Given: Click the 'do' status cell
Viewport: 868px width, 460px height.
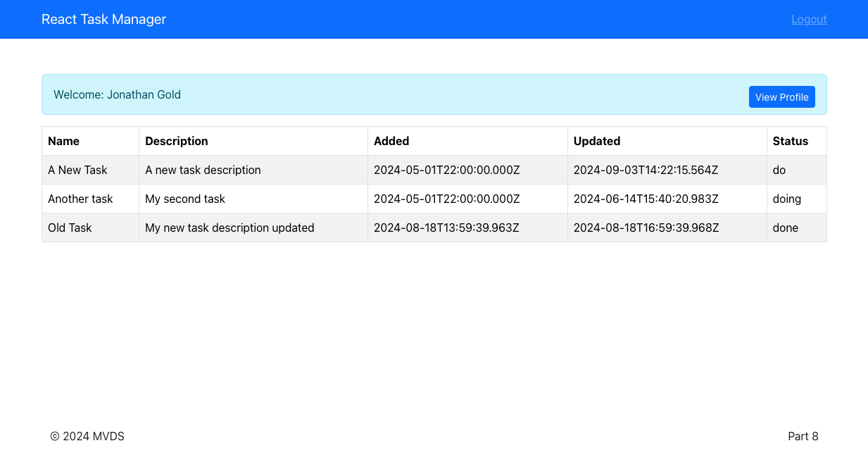Looking at the screenshot, I should (797, 170).
